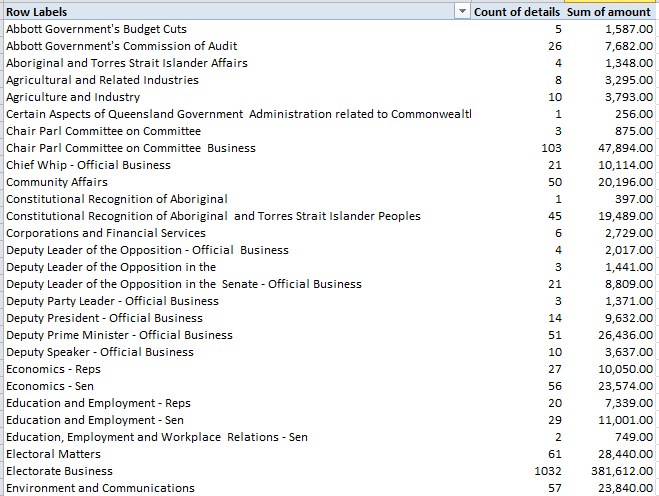Click the Agriculture and Industry row label
659x496 pixels.
coord(73,97)
